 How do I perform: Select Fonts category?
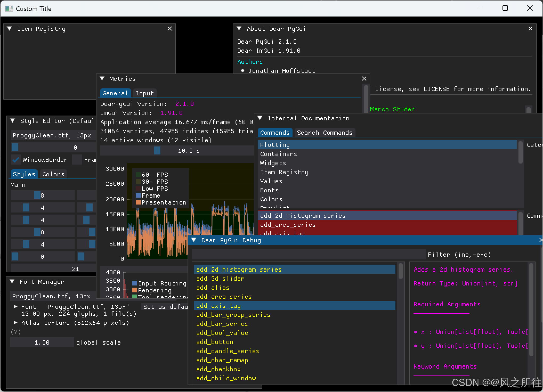point(387,190)
